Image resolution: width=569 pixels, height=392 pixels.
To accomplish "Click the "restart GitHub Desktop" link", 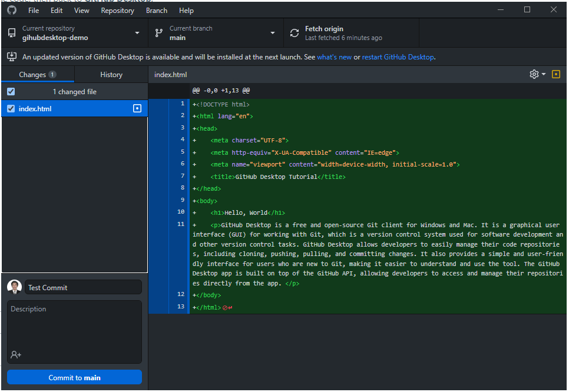I will tap(398, 57).
